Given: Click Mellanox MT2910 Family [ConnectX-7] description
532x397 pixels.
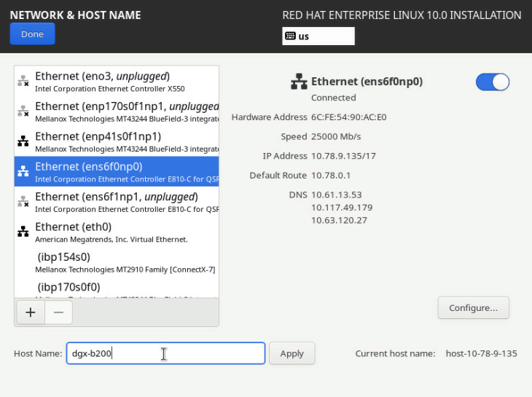Looking at the screenshot, I should pos(125,270).
